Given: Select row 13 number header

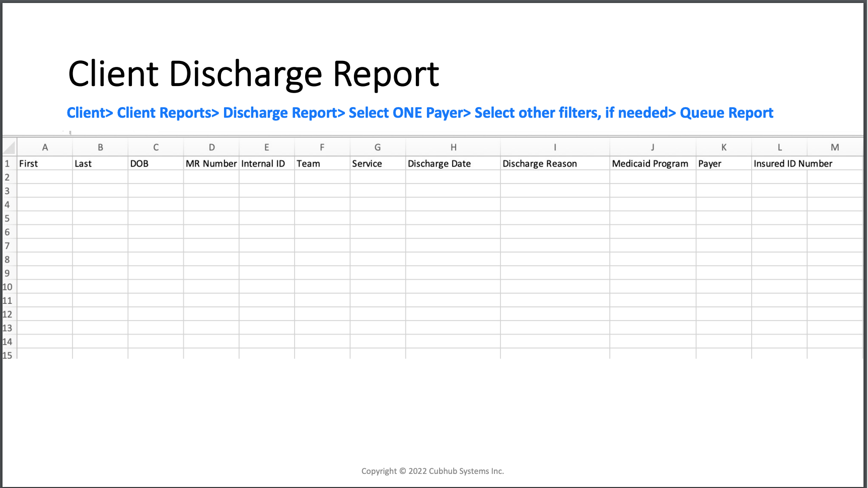Looking at the screenshot, I should (x=10, y=328).
